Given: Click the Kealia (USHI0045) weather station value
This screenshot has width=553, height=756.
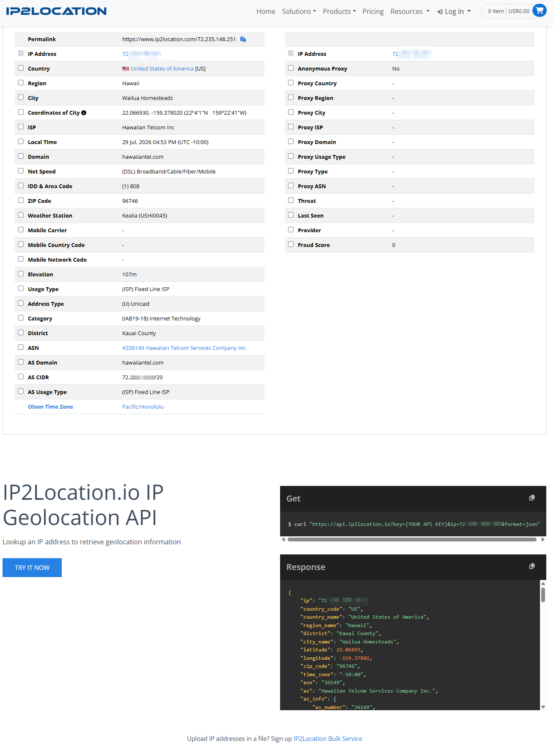Looking at the screenshot, I should 144,215.
